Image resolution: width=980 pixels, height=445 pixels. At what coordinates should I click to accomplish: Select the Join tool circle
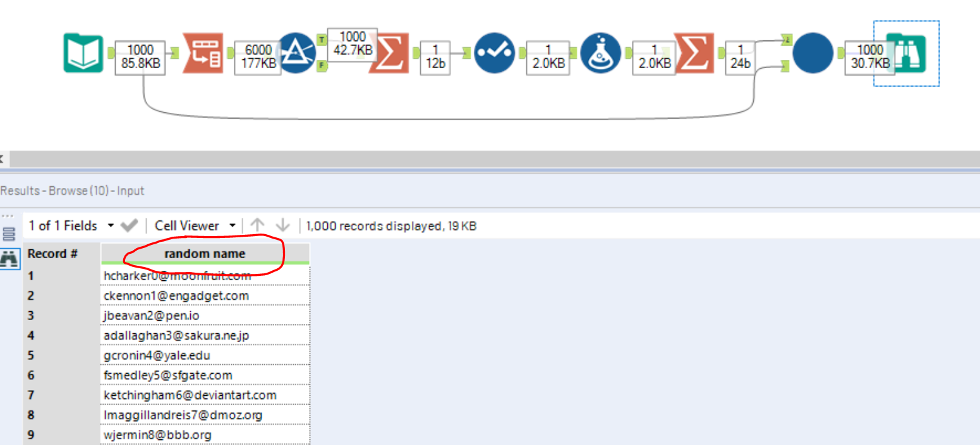813,54
